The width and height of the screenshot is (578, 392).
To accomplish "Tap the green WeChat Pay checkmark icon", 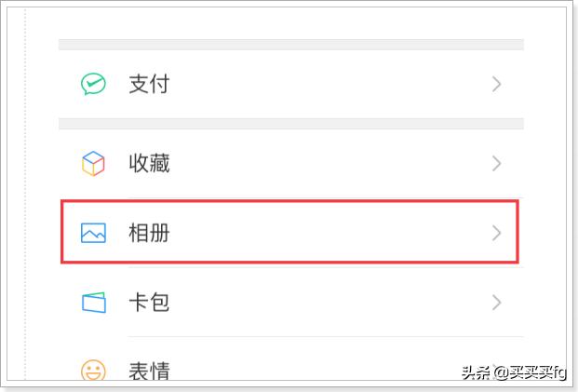I will click(x=93, y=84).
